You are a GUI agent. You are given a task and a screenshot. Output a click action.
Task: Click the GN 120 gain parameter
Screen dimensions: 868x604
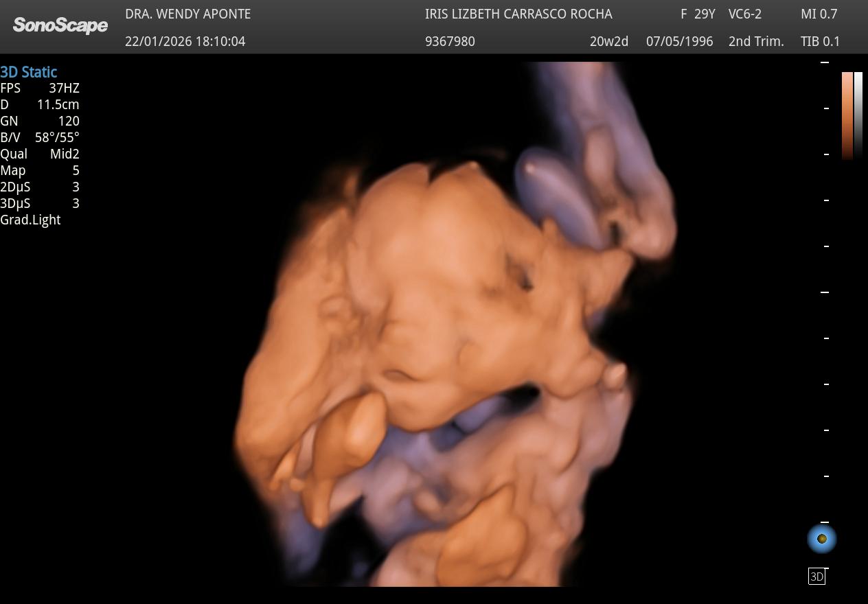(40, 121)
